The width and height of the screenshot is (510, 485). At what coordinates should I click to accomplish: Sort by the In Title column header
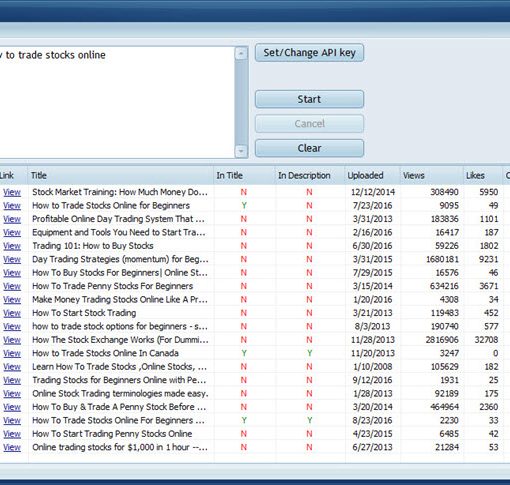244,175
